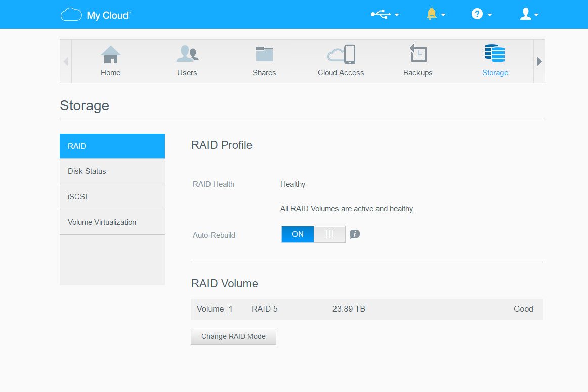Viewport: 588px width, 392px height.
Task: Select the RAID sidebar tab
Action: pos(112,146)
